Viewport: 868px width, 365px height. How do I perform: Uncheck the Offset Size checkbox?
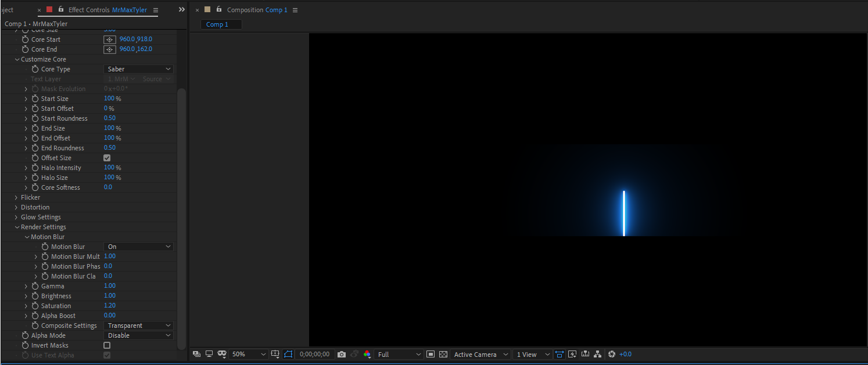(x=106, y=157)
